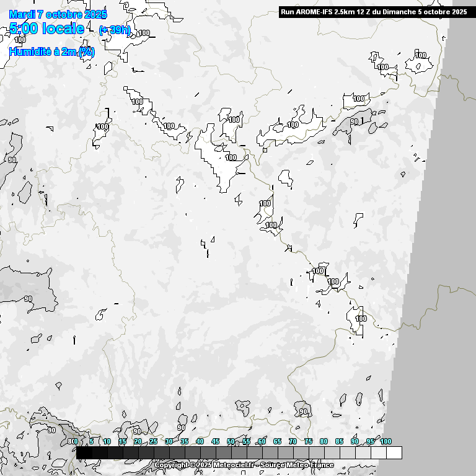This screenshot has height=476, width=476.
Task: Click the 'Mardi 7 octobre 2025' date text
Action: tap(58, 14)
